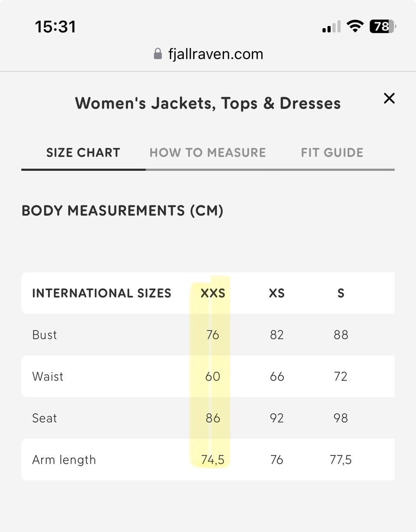Image resolution: width=416 pixels, height=532 pixels.
Task: Tap the Wi-Fi status icon
Action: click(x=355, y=26)
